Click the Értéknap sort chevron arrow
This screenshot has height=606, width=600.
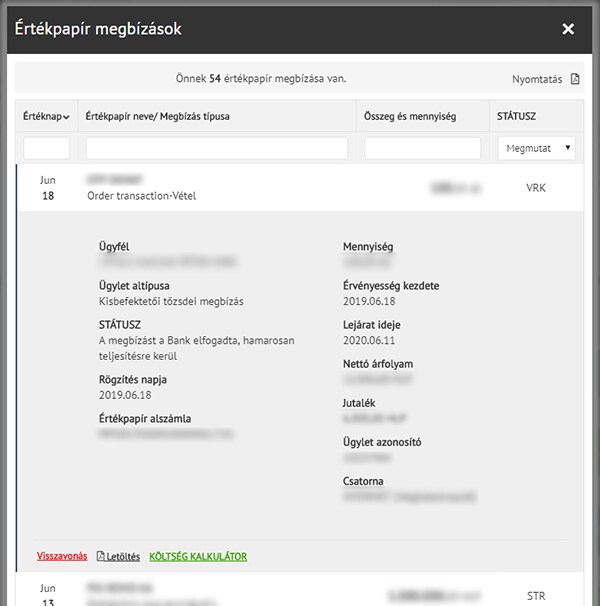point(66,118)
